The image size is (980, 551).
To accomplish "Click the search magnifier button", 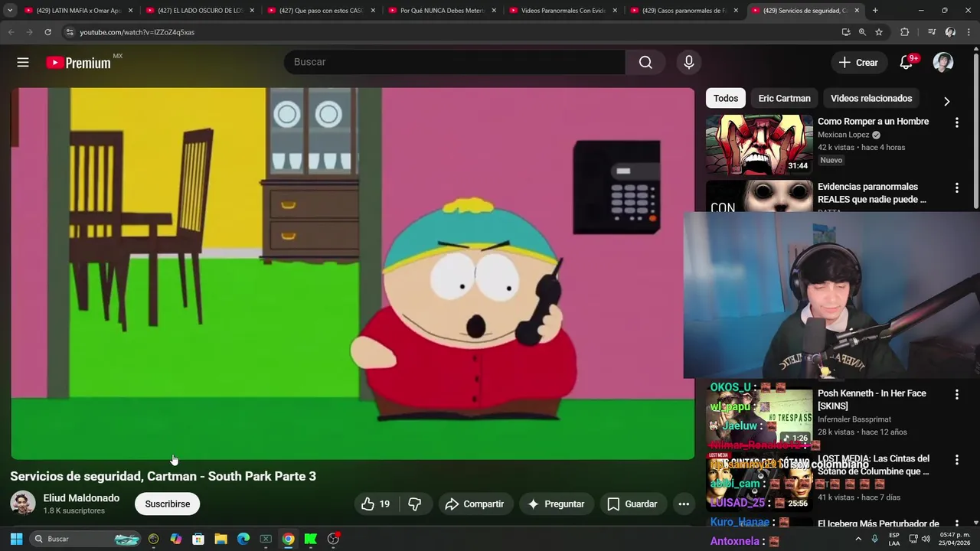I will 645,62.
